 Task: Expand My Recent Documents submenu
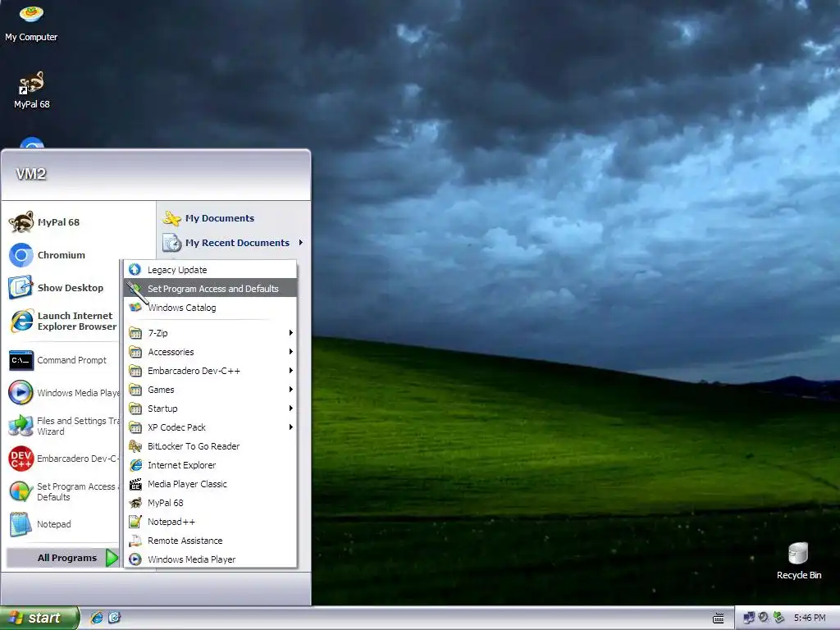[234, 243]
